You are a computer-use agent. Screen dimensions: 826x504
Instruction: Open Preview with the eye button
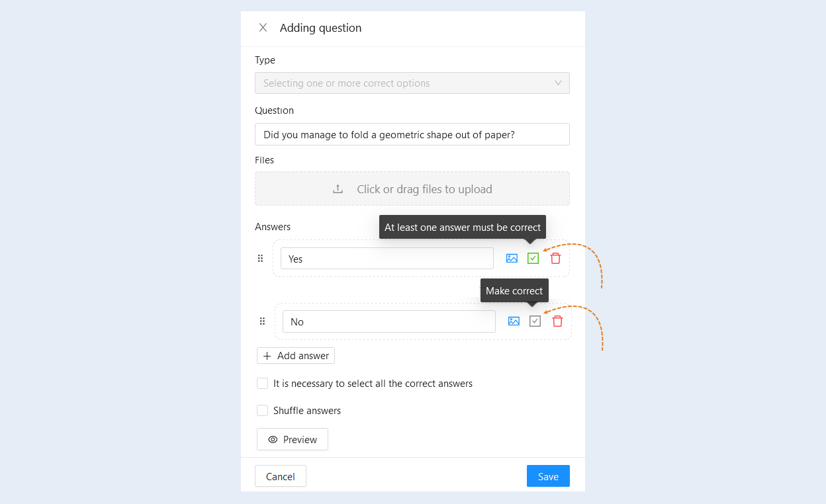293,439
